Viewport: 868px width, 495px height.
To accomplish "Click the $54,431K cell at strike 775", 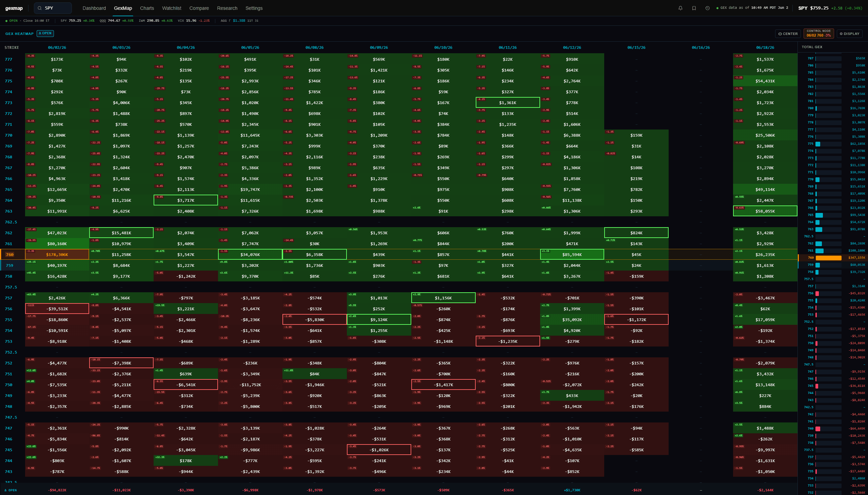I will [765, 81].
